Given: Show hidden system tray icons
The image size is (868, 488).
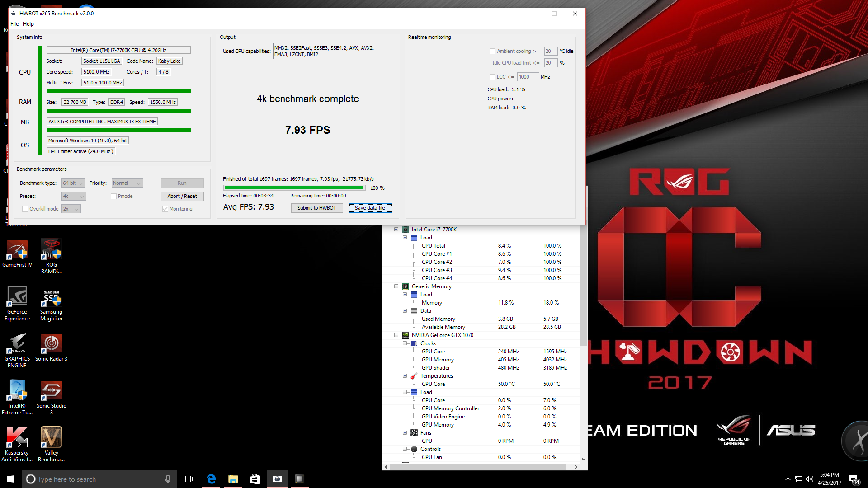Looking at the screenshot, I should click(788, 479).
